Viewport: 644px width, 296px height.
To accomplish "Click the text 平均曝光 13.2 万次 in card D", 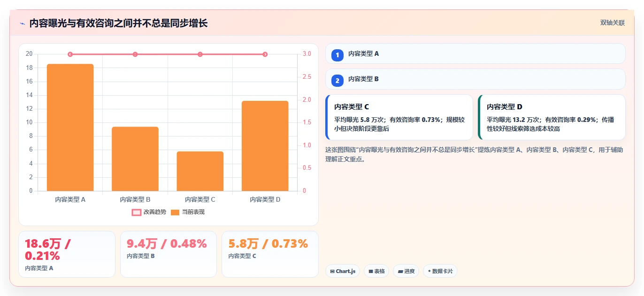I will click(514, 120).
